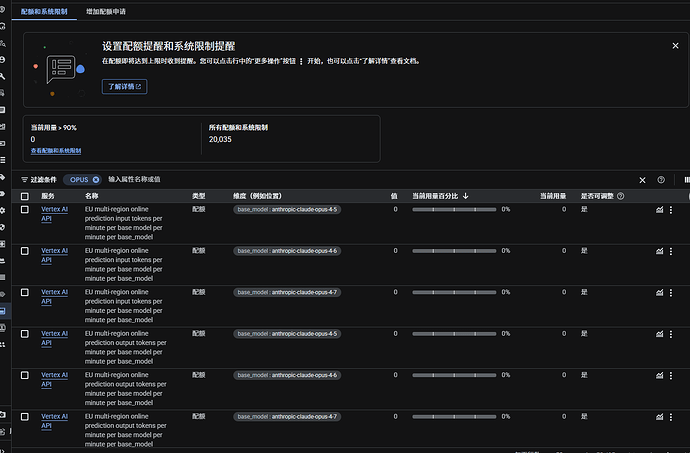690x453 pixels.
Task: Show usage chart for input tokens opus-4-5 row
Action: (x=659, y=210)
